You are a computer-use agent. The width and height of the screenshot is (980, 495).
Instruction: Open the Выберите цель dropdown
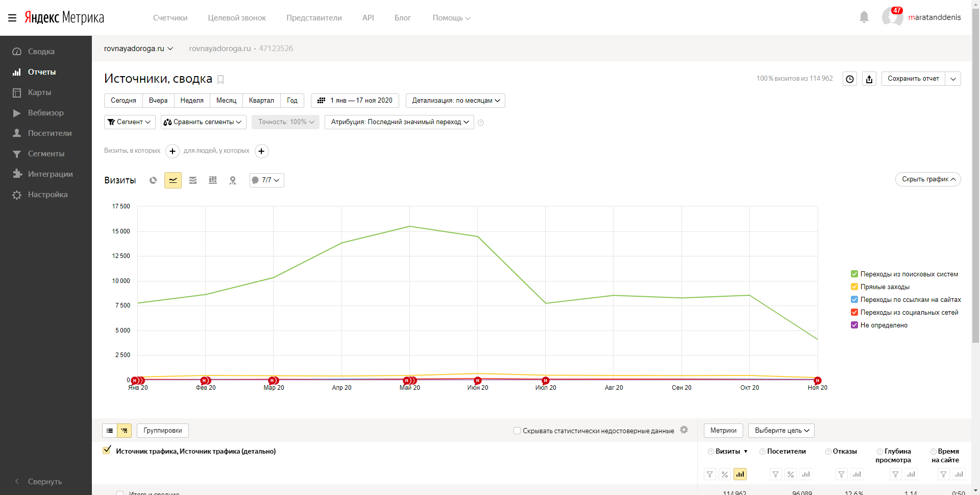[x=781, y=431]
